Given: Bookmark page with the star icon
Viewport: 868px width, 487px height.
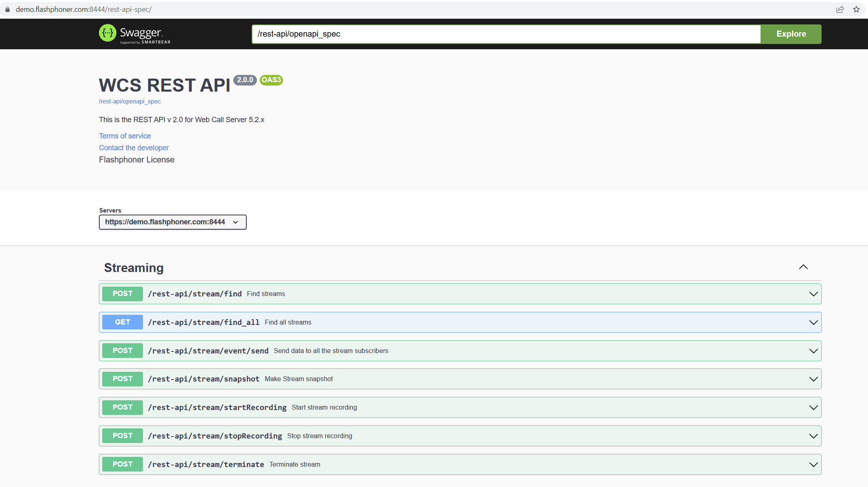Looking at the screenshot, I should pyautogui.click(x=856, y=9).
